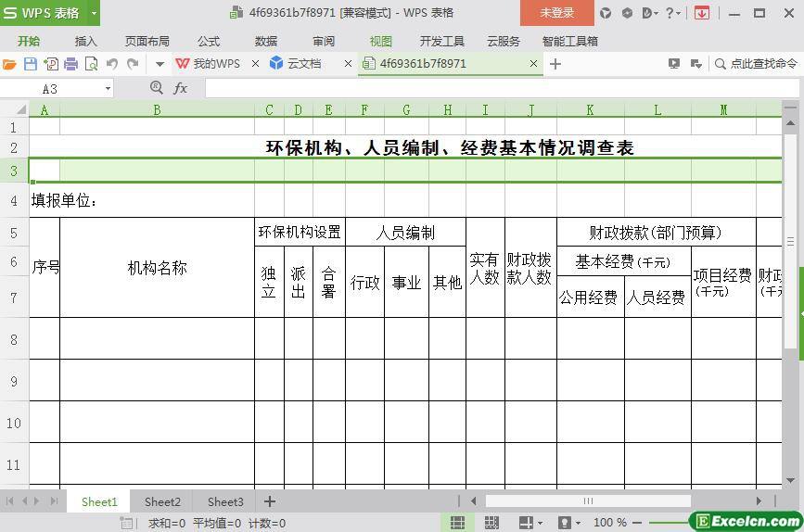Click the fx insert function icon
This screenshot has height=532, width=804.
click(x=181, y=88)
